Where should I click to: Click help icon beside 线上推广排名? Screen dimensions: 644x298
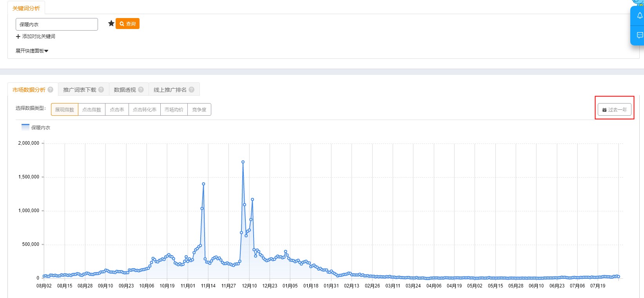pyautogui.click(x=191, y=90)
